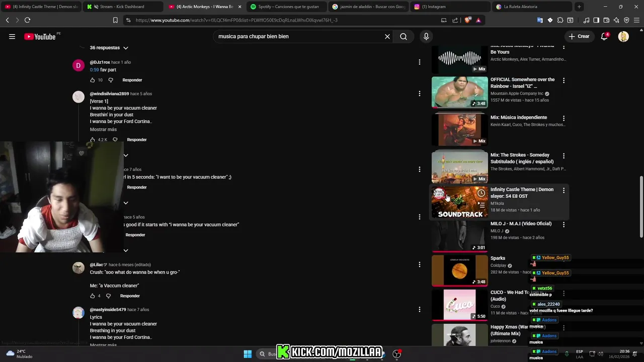The height and width of the screenshot is (362, 644).
Task: Dislike the @DJz1rox comment
Action: pyautogui.click(x=111, y=80)
